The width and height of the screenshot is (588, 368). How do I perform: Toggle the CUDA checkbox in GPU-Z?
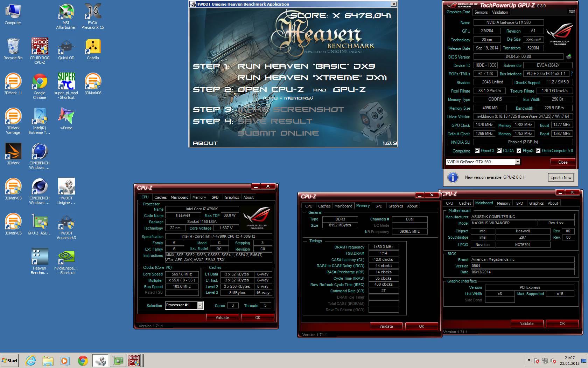[499, 151]
